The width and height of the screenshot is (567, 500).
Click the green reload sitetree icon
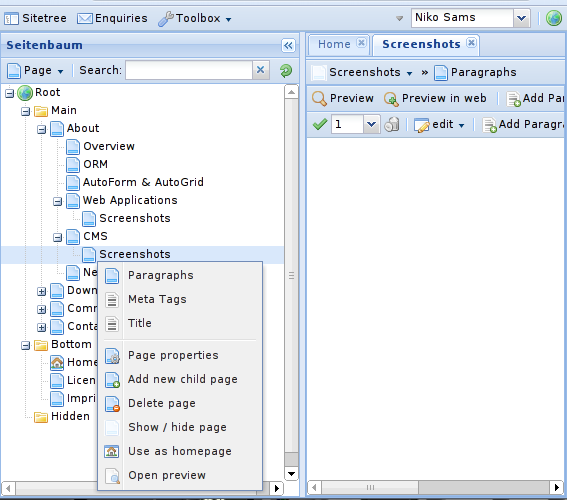286,70
